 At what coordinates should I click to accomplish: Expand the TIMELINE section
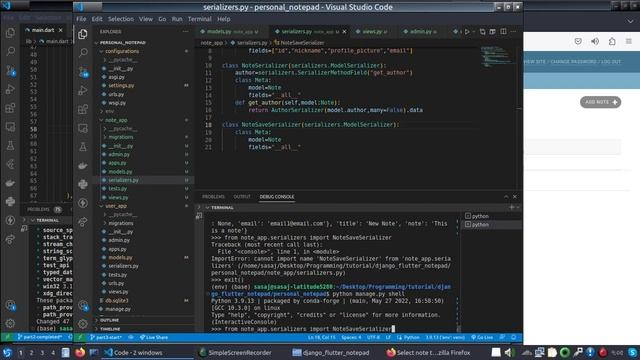pyautogui.click(x=110, y=329)
